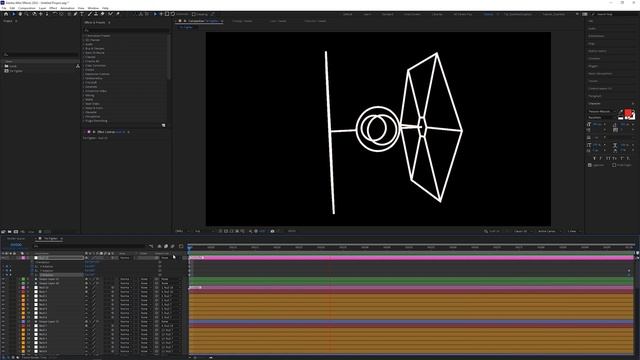Toggle the Hindi Digits checkbox
The height and width of the screenshot is (360, 640).
point(614,165)
